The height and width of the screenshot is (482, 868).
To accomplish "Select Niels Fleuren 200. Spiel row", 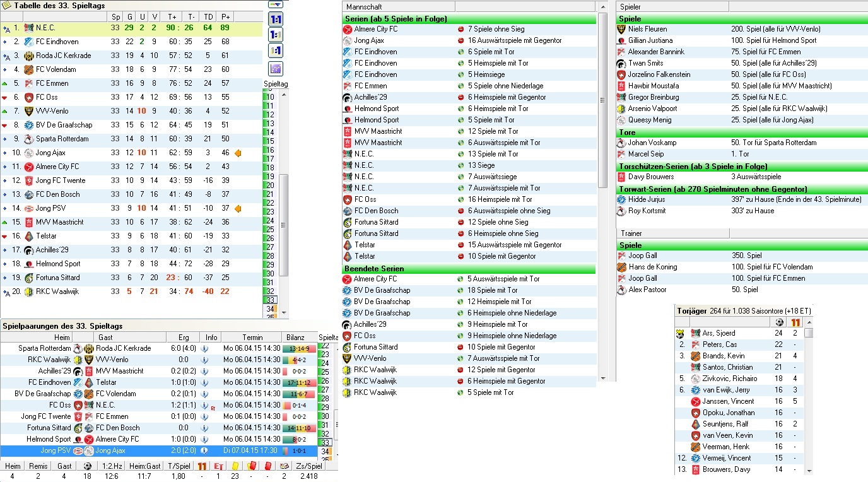I will pyautogui.click(x=742, y=29).
